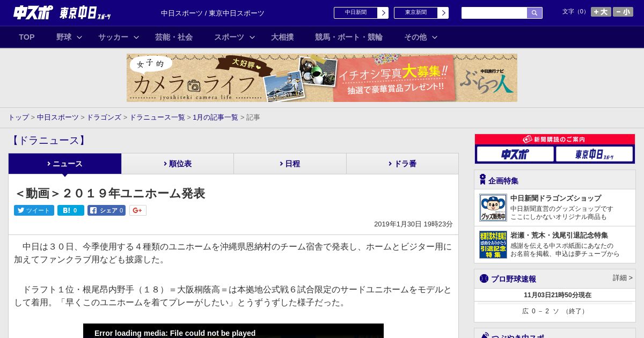Focus the header search input field

tap(494, 13)
